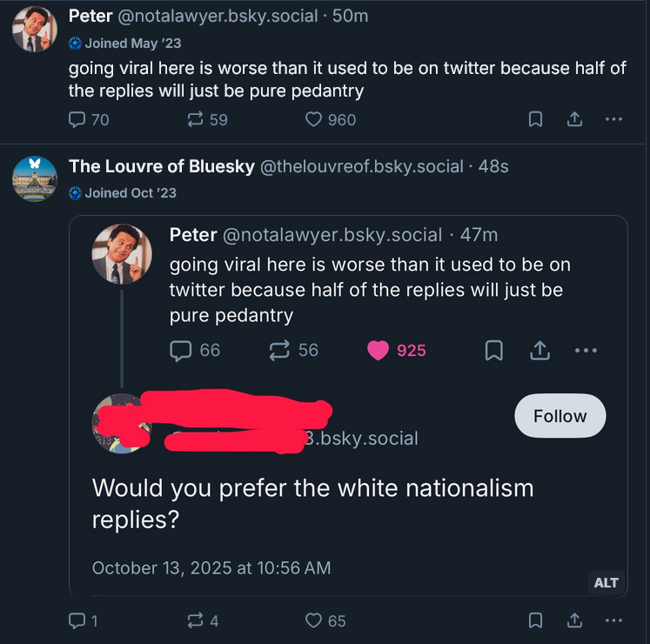Share Peter's top post

574,120
